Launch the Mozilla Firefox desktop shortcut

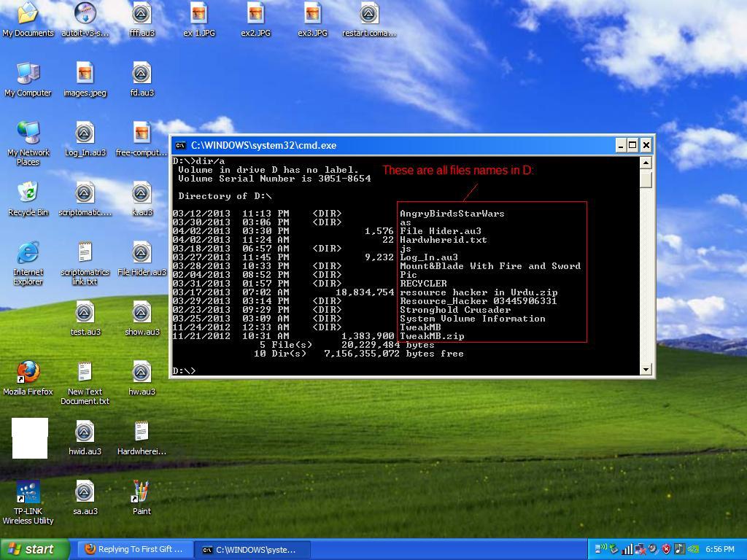click(x=28, y=378)
